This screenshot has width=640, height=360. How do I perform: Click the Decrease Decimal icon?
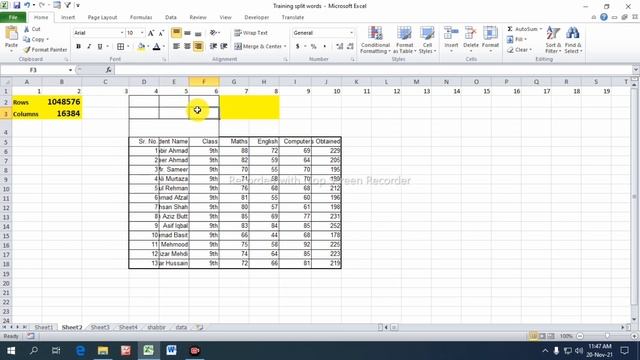(x=350, y=47)
